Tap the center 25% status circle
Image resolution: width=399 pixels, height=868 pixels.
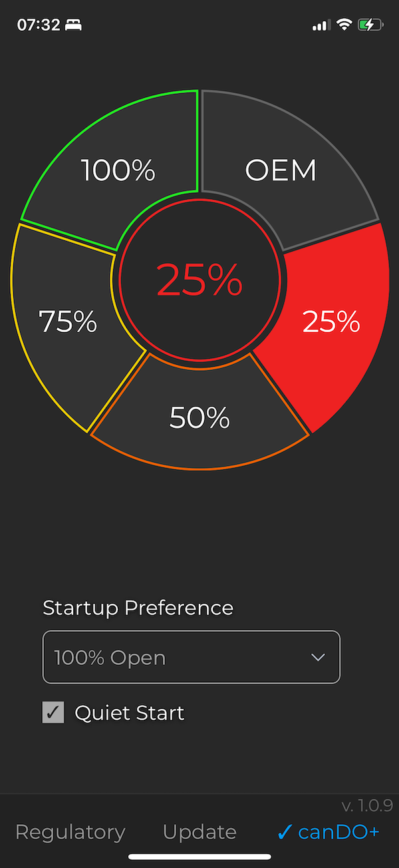[199, 280]
